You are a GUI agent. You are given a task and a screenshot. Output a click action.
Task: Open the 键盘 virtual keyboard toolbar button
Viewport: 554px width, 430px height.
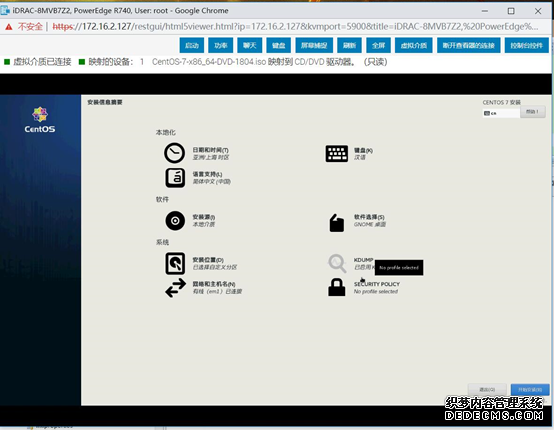tap(278, 45)
